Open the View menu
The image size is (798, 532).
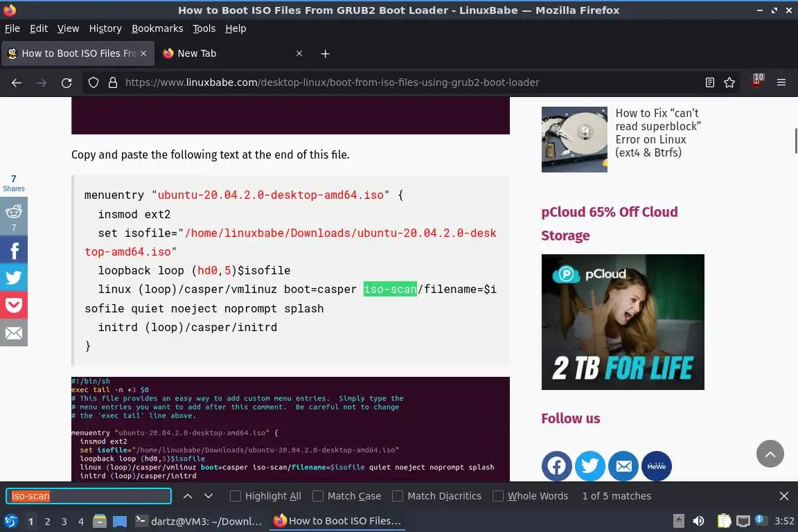click(68, 28)
